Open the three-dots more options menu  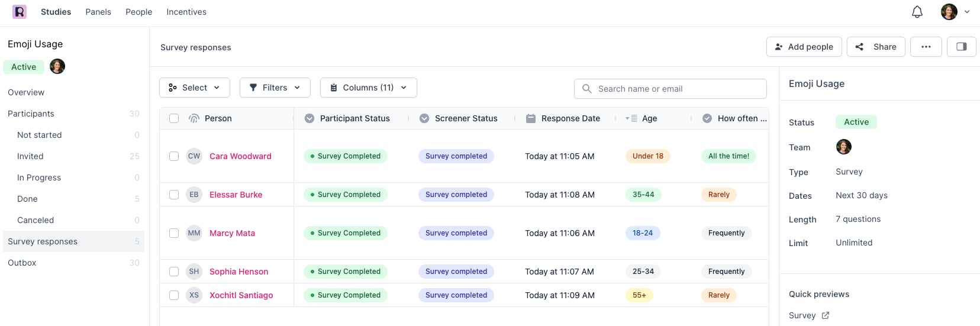tap(926, 47)
